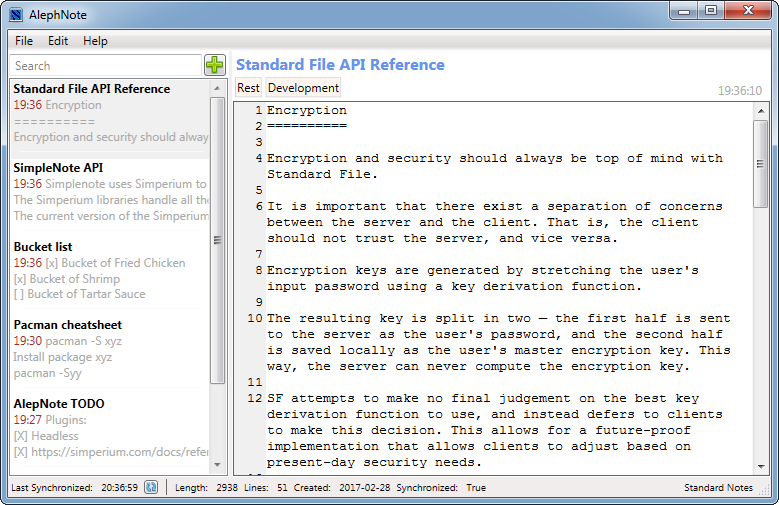Viewport: 779px width, 505px height.
Task: Click the notes list scroll up arrow
Action: pyautogui.click(x=218, y=88)
